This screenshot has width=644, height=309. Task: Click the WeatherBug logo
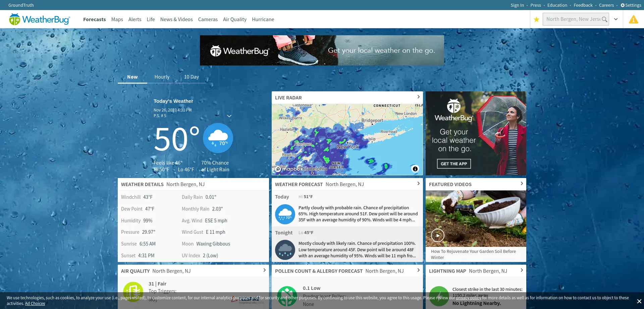pyautogui.click(x=39, y=19)
